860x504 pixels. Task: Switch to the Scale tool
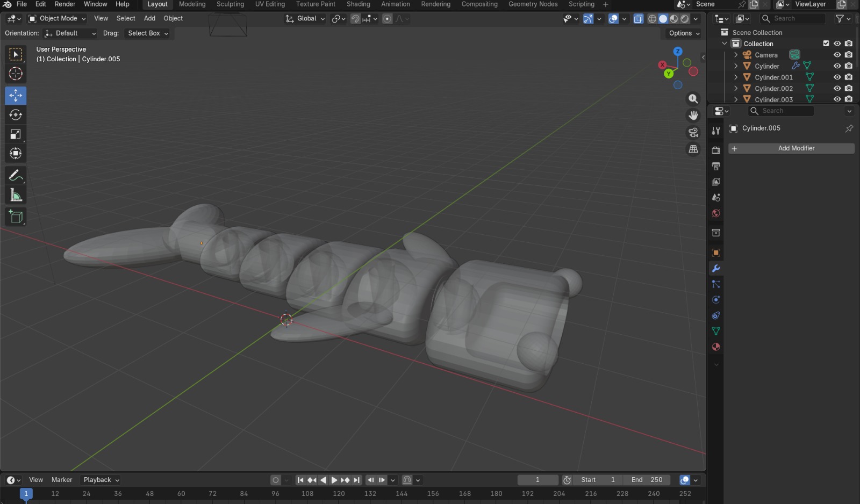click(x=16, y=134)
